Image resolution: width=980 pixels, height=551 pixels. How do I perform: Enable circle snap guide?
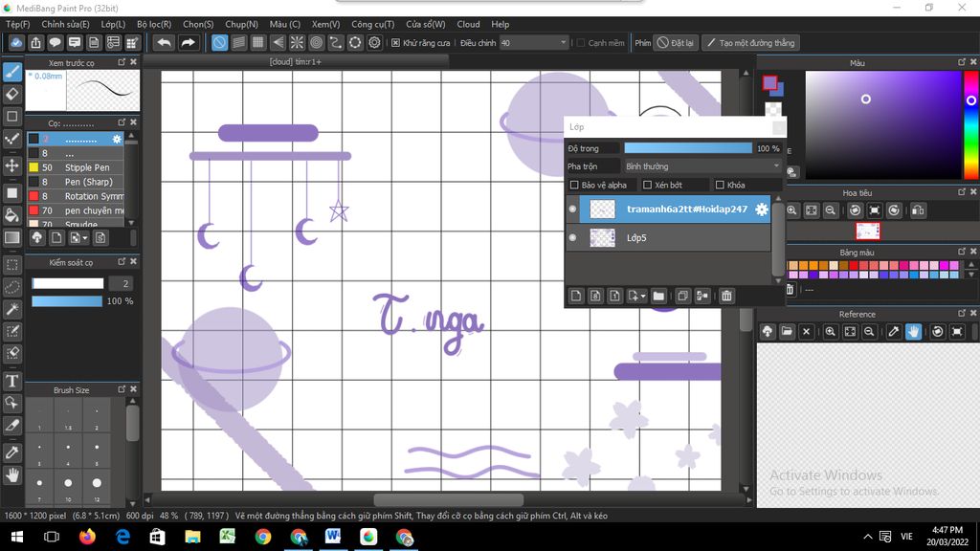tap(316, 42)
